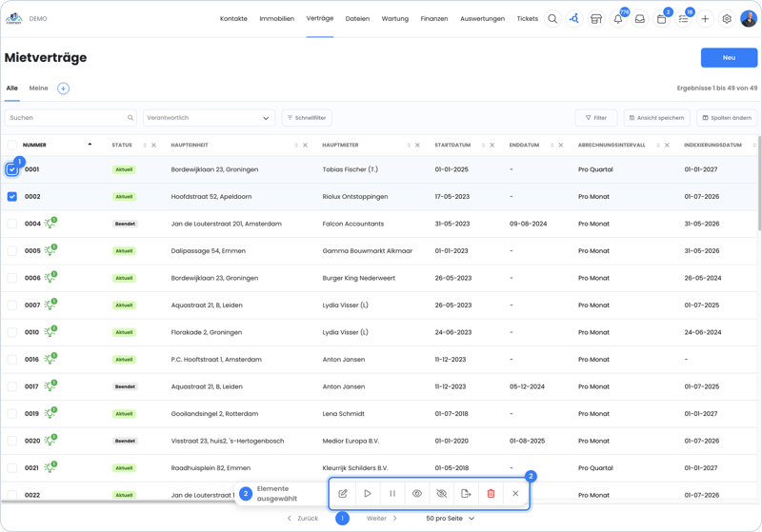Viewport: 762px width, 532px height.
Task: Click the red trash delete icon
Action: [491, 494]
